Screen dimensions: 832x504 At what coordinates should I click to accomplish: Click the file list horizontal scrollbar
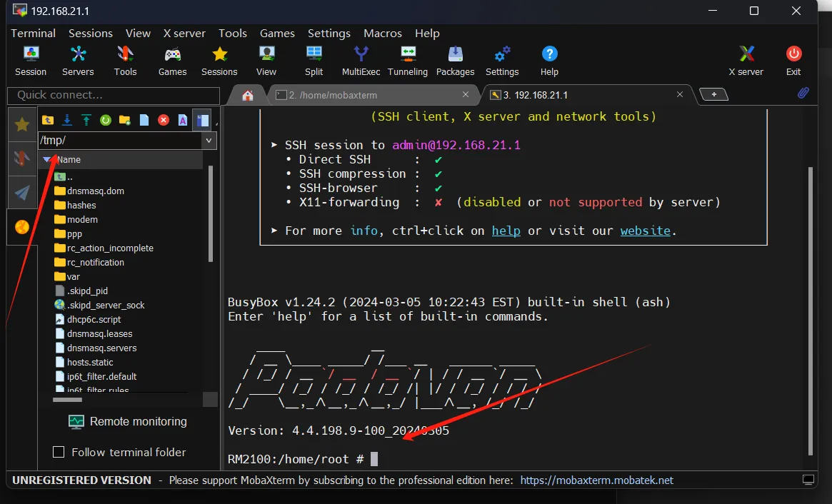point(67,400)
